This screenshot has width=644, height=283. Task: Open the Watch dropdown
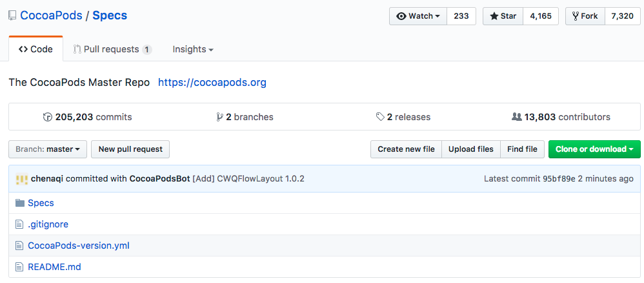click(418, 16)
